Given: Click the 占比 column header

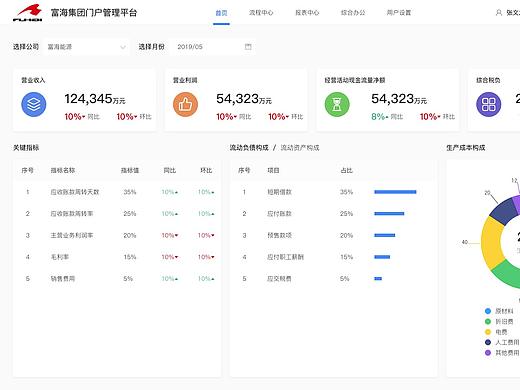Looking at the screenshot, I should pos(346,170).
